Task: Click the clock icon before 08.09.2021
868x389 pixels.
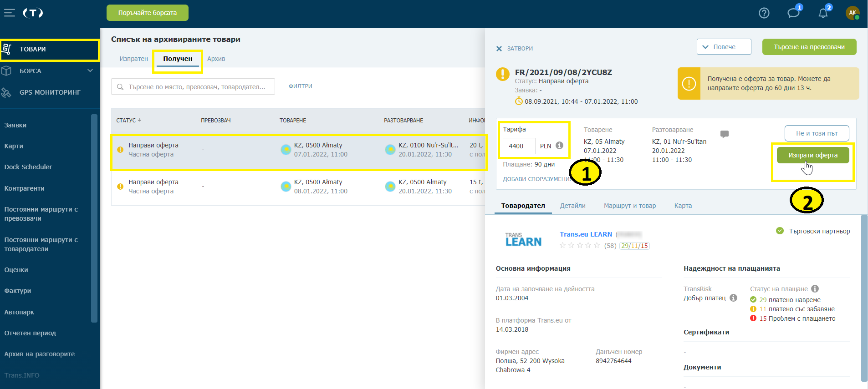Action: 519,101
